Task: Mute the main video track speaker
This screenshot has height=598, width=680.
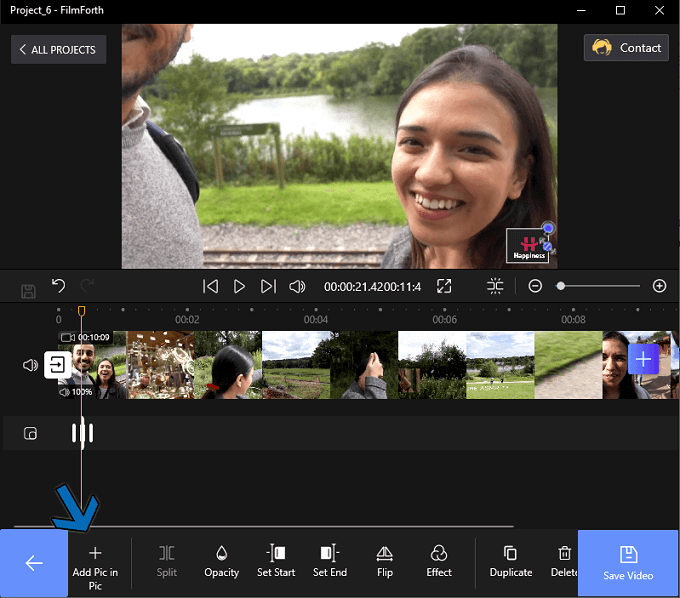Action: 30,366
